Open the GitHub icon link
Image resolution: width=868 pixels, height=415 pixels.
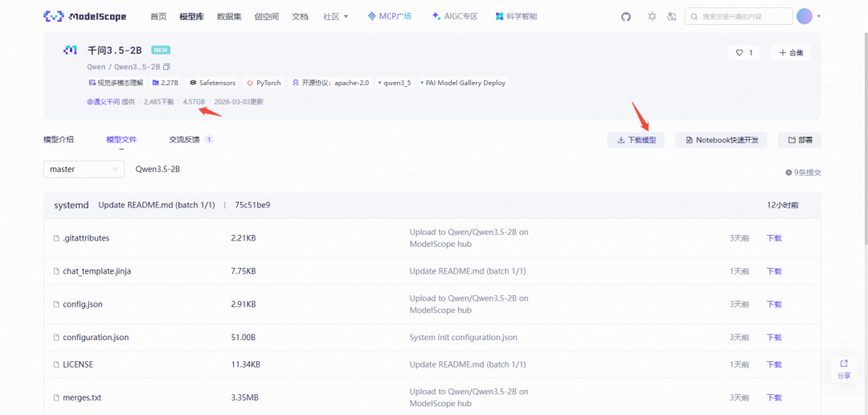click(625, 17)
